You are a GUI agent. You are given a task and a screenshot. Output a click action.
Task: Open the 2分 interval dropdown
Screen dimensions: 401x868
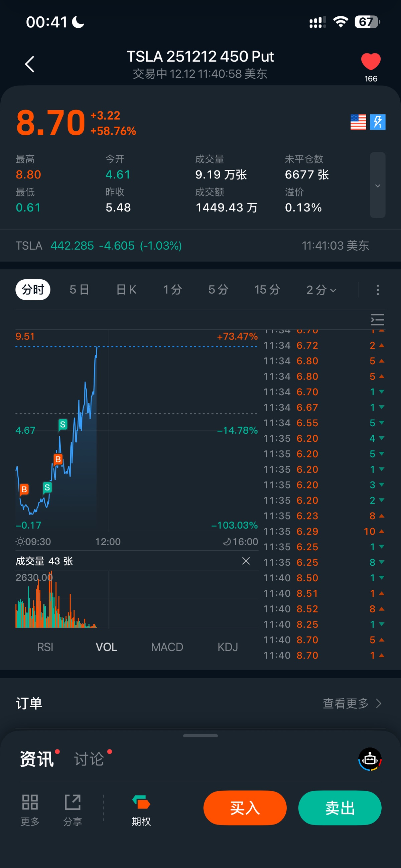321,290
